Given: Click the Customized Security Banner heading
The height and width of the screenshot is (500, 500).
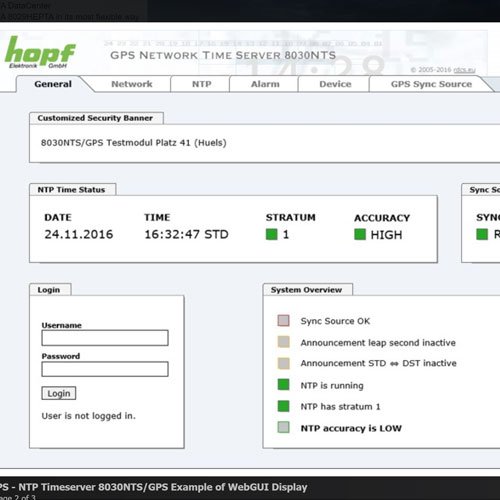Looking at the screenshot, I should tap(95, 118).
